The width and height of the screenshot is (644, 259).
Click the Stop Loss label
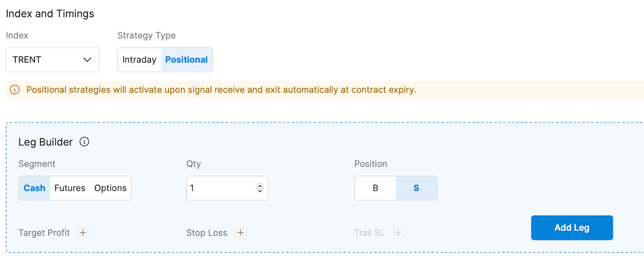(207, 233)
